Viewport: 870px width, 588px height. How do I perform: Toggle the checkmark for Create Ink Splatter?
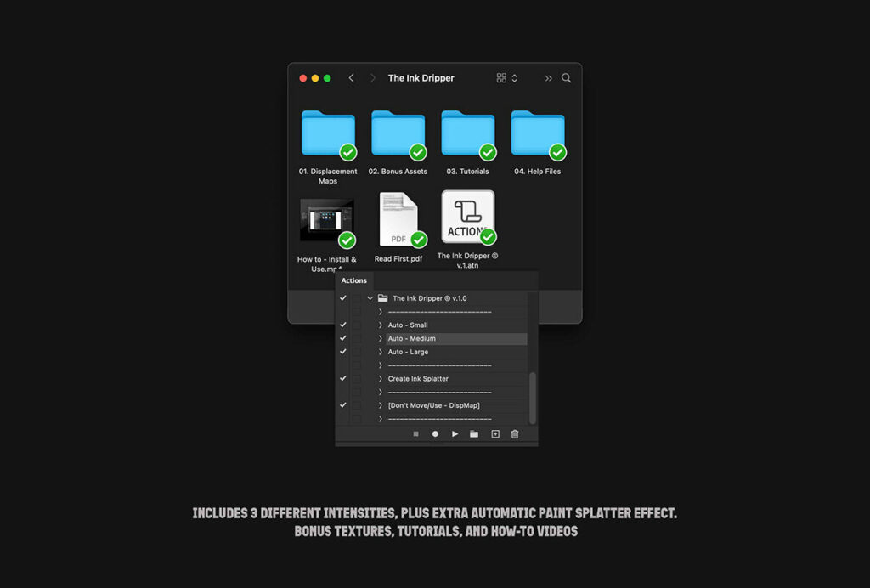click(343, 379)
